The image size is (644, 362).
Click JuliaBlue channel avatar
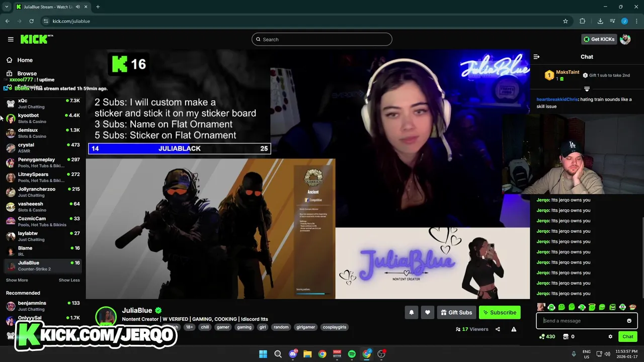106,317
